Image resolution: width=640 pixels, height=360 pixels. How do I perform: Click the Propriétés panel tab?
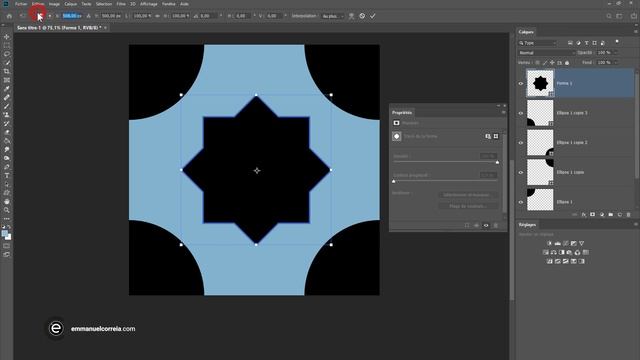pyautogui.click(x=402, y=113)
